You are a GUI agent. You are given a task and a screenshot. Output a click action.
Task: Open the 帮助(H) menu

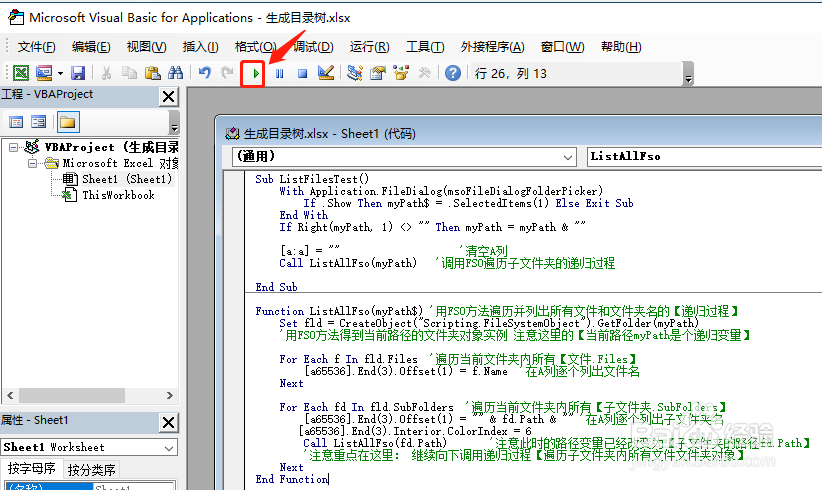(x=621, y=47)
